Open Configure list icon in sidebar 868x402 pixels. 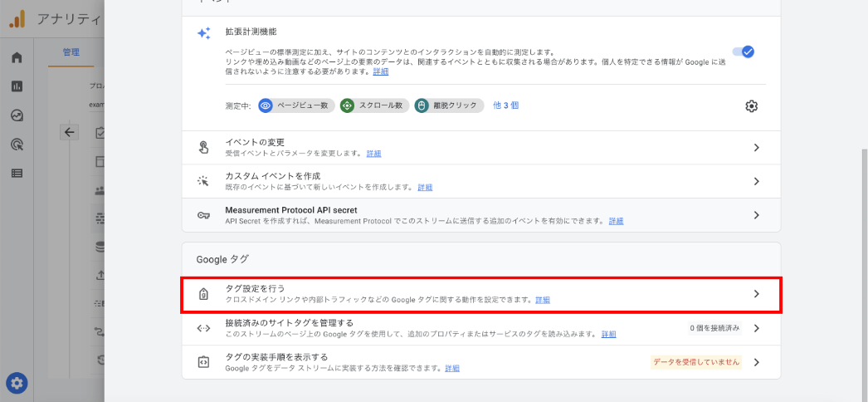[x=17, y=174]
